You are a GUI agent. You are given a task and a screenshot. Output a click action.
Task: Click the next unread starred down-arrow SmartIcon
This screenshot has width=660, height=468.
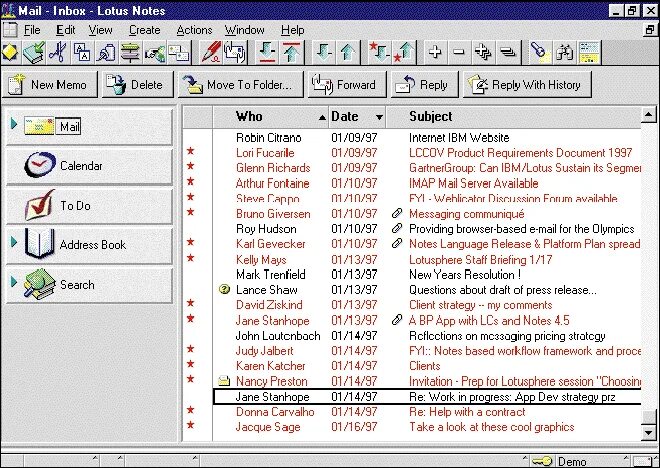point(379,53)
